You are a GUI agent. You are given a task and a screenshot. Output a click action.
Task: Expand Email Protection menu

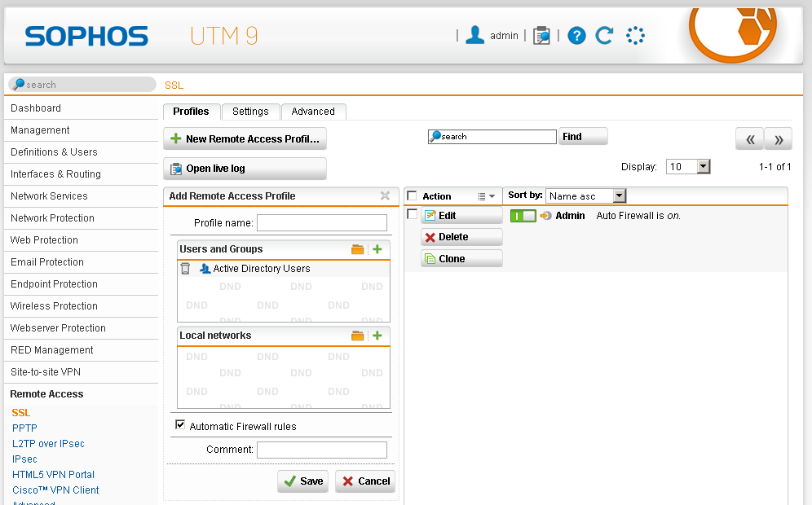(81, 262)
